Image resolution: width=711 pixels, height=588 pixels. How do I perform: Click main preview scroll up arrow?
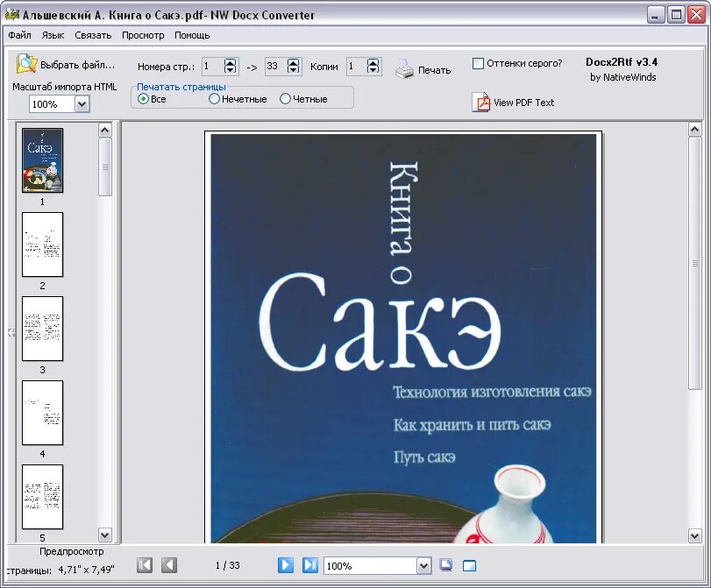(x=695, y=130)
